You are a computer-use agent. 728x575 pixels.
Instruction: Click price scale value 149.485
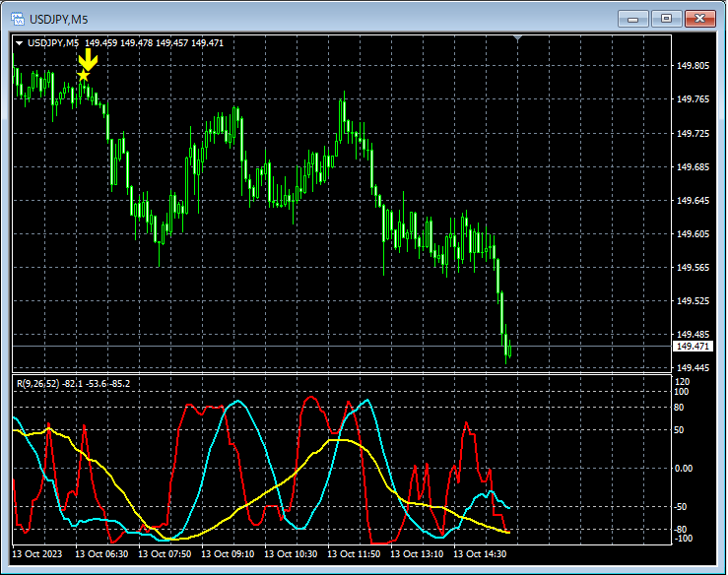(693, 335)
